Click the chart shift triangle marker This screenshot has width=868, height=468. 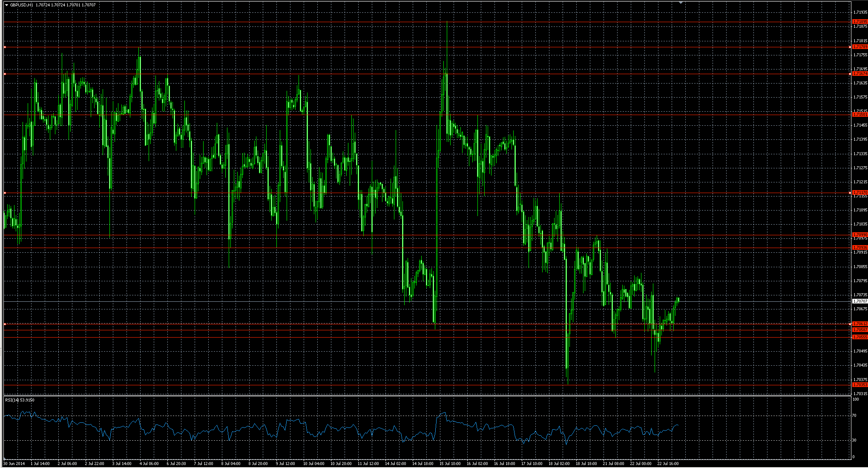tap(681, 3)
